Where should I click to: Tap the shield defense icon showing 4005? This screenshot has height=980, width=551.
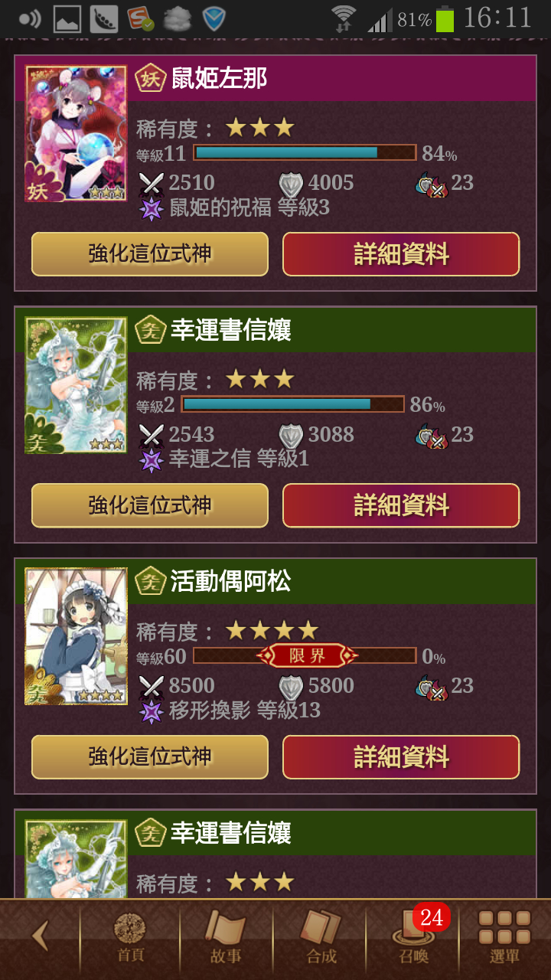pyautogui.click(x=291, y=184)
